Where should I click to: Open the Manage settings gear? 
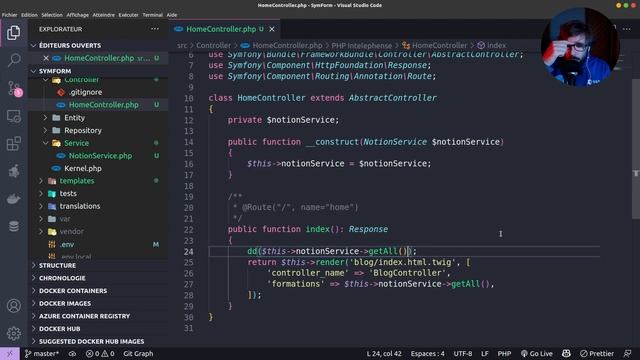pos(13,333)
